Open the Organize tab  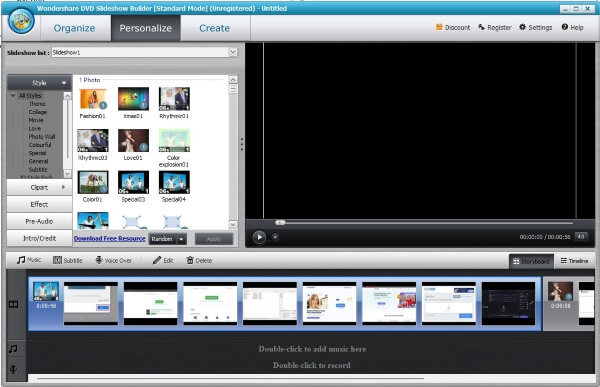click(75, 28)
